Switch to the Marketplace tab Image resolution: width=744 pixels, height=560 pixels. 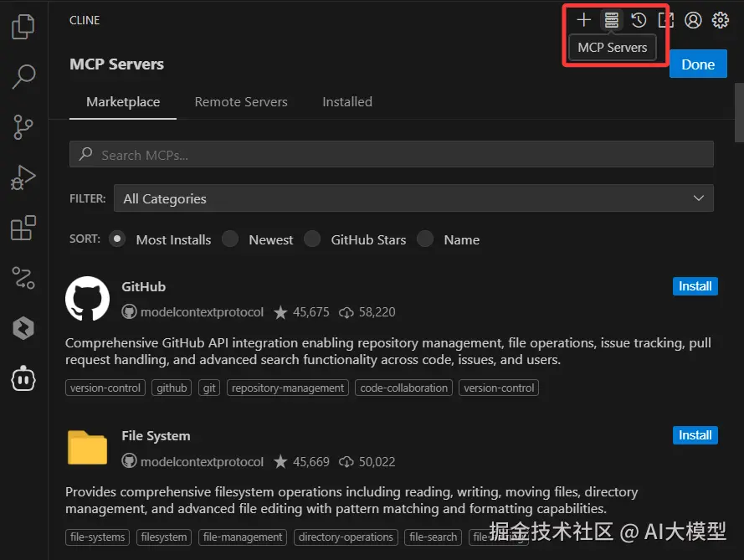[x=123, y=102]
